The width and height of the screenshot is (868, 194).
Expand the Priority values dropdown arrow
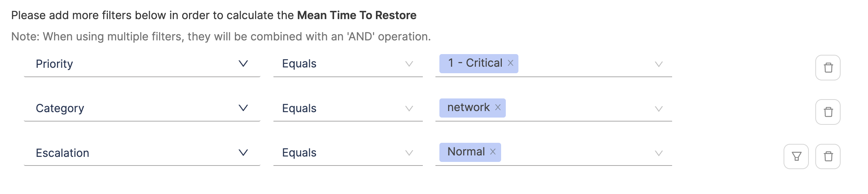pos(659,64)
